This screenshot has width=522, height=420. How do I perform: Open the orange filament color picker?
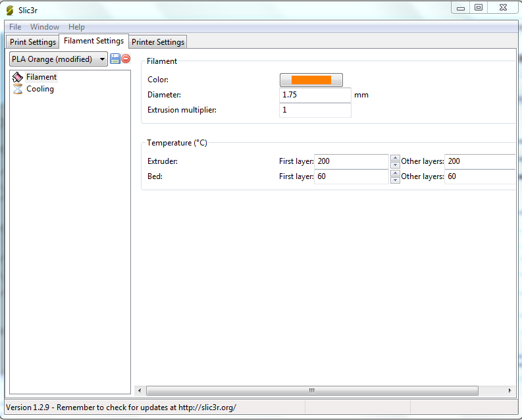click(x=311, y=80)
